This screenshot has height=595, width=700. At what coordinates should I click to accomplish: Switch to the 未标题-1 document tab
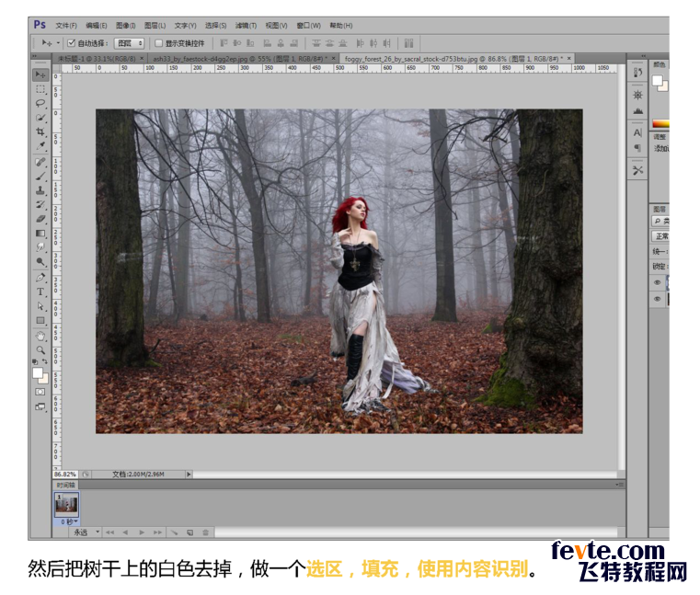click(97, 59)
